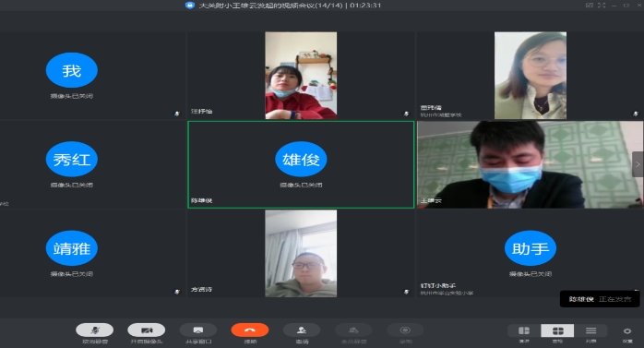Start recording the meeting
Screen dimensions: 644x348
(405, 330)
